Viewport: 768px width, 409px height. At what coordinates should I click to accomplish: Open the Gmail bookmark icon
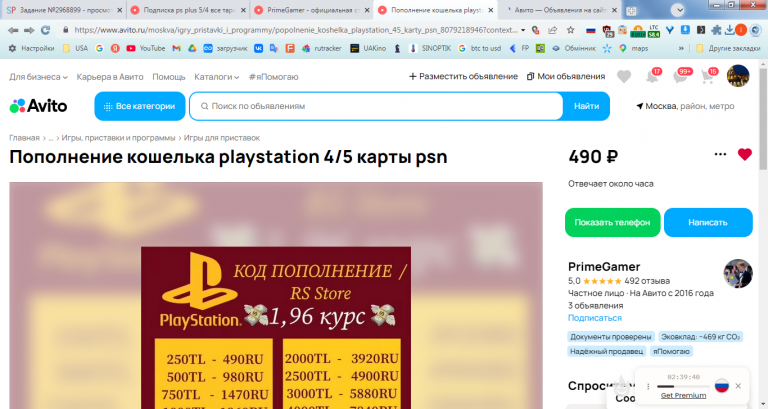point(176,48)
